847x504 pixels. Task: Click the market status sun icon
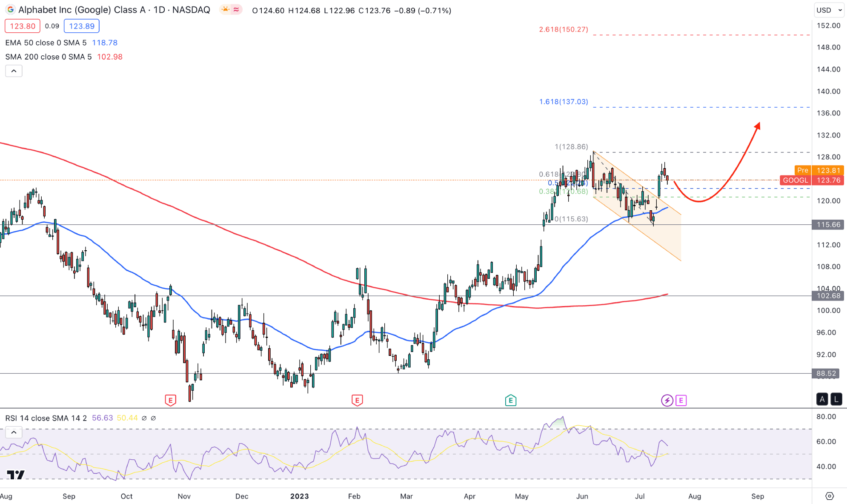coord(225,9)
